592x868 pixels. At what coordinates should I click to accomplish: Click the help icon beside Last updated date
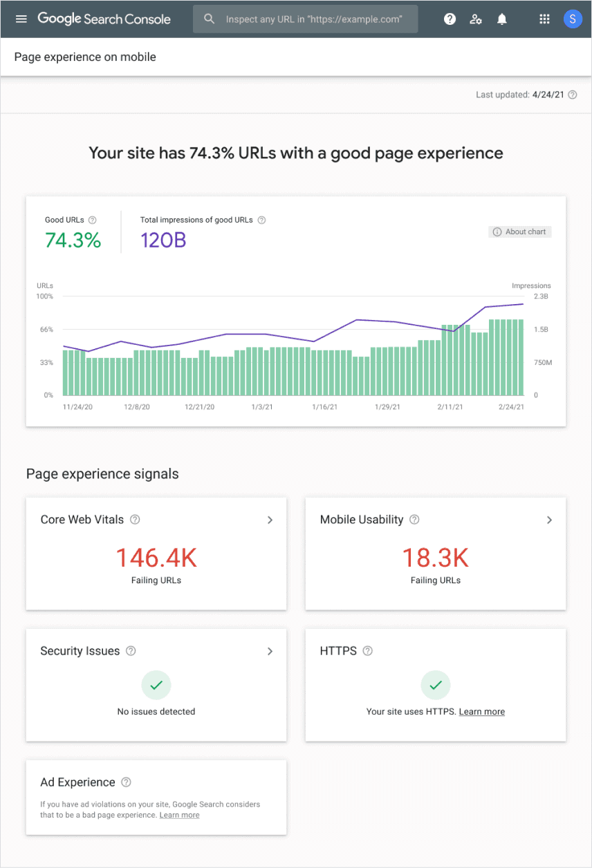[572, 95]
